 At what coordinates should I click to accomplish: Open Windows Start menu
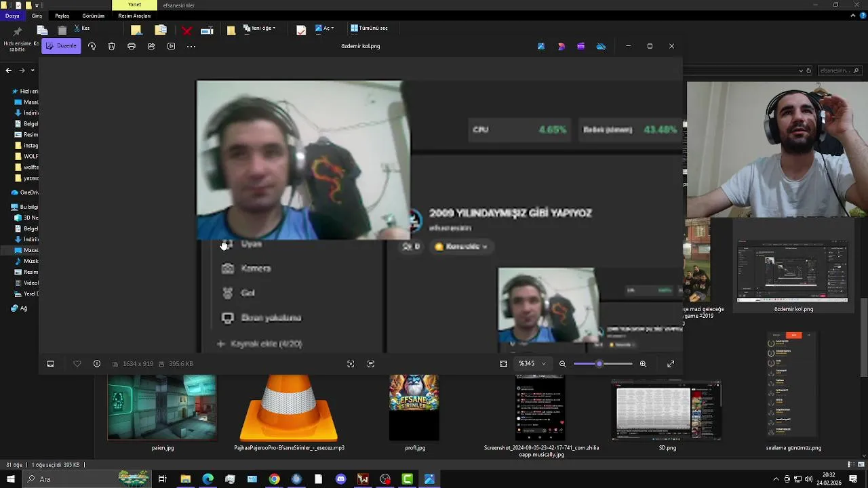[10, 479]
